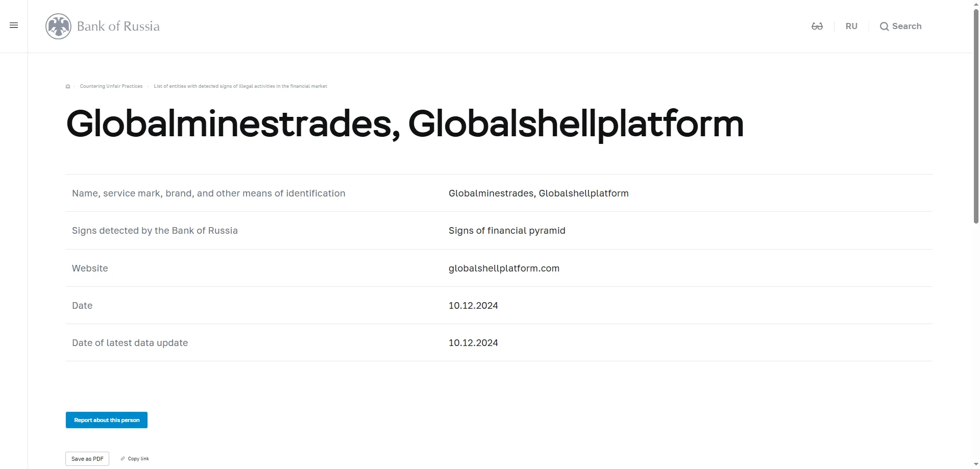Screen dimensions: 980x469
Task: Click the Signs of financial pyramid value
Action: 507,231
